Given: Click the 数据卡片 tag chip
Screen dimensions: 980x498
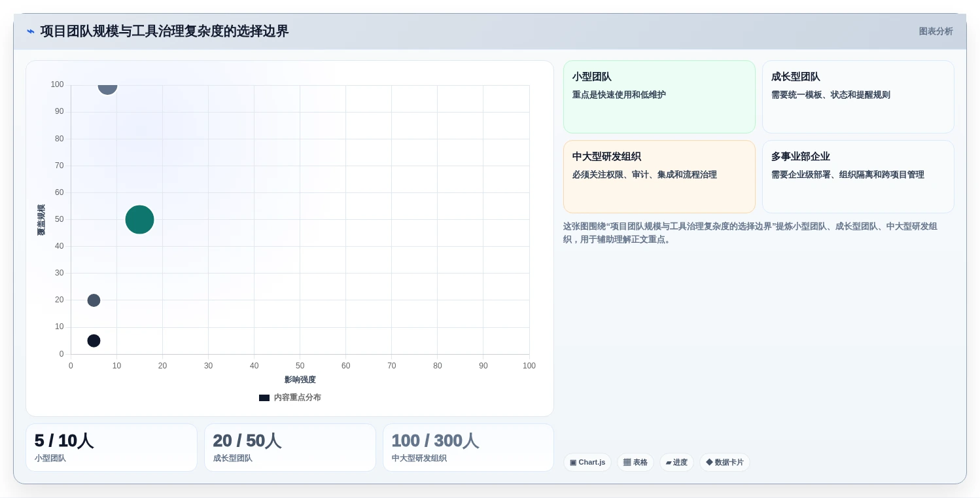Looking at the screenshot, I should click(725, 463).
